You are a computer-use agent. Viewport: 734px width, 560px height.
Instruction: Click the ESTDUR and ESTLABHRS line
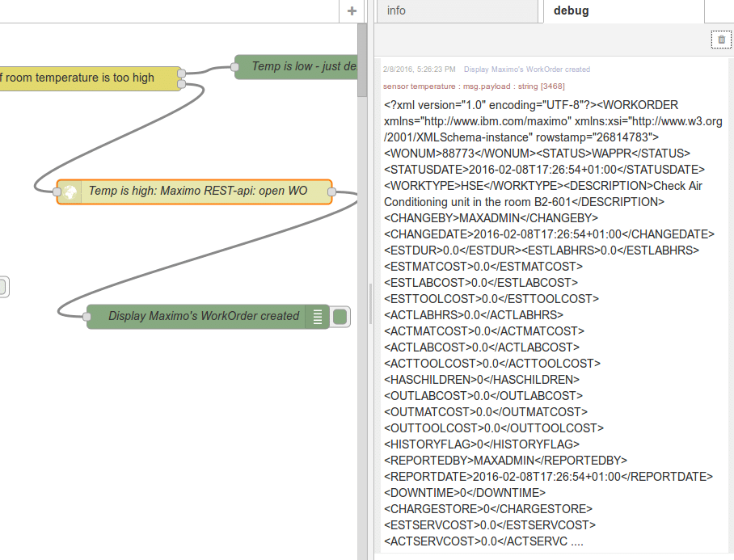tap(542, 251)
